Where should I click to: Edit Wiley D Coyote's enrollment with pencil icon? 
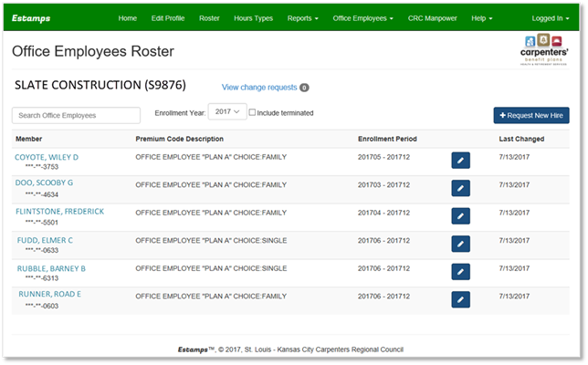[x=460, y=162]
